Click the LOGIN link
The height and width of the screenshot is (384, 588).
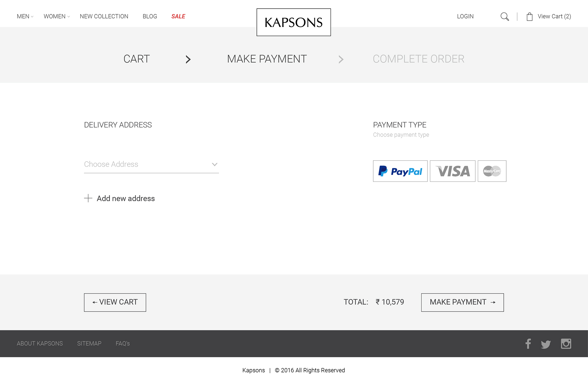[465, 17]
